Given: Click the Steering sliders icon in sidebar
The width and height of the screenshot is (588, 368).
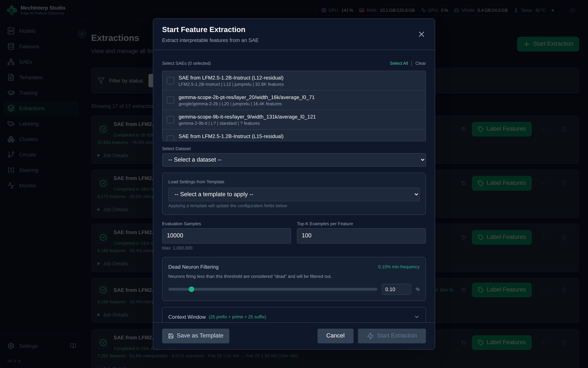Looking at the screenshot, I should click(x=11, y=170).
